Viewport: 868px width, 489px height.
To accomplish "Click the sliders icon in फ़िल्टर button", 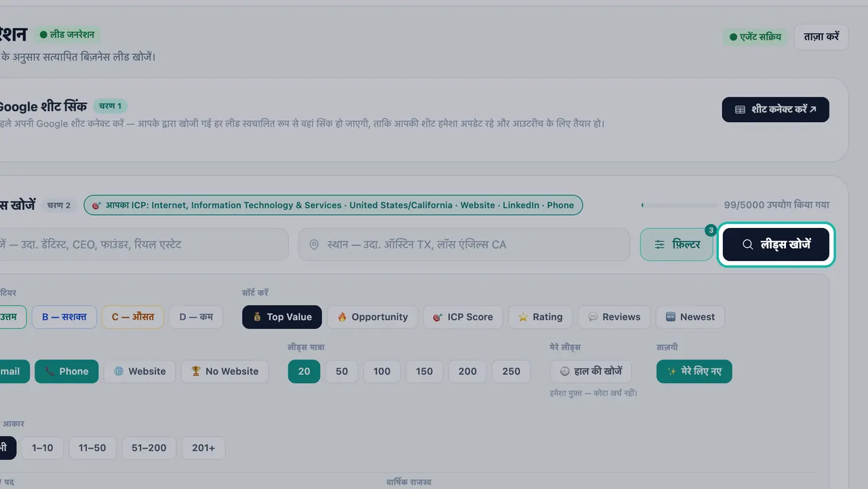I will tap(660, 245).
